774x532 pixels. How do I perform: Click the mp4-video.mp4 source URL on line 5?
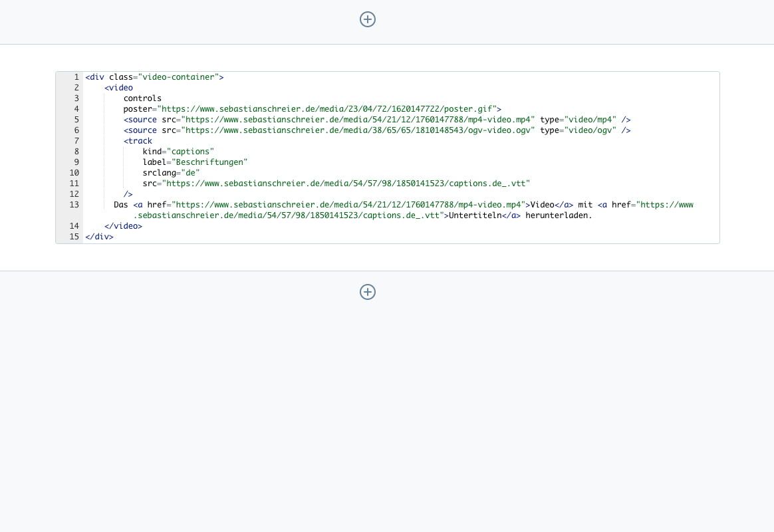(x=359, y=120)
